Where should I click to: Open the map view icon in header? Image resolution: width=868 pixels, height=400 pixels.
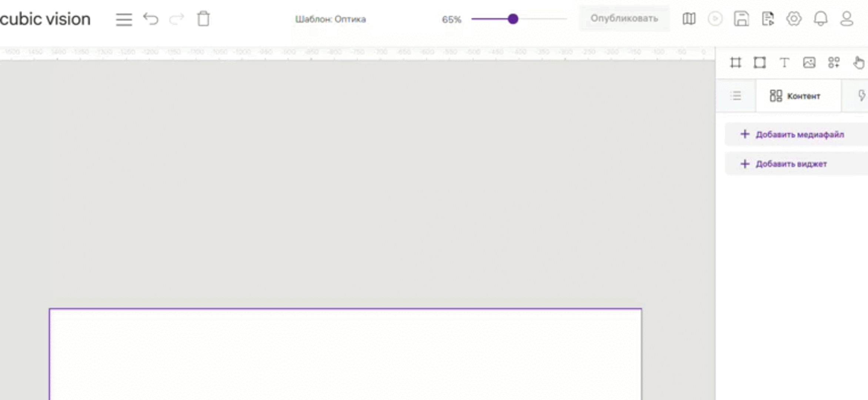tap(689, 19)
